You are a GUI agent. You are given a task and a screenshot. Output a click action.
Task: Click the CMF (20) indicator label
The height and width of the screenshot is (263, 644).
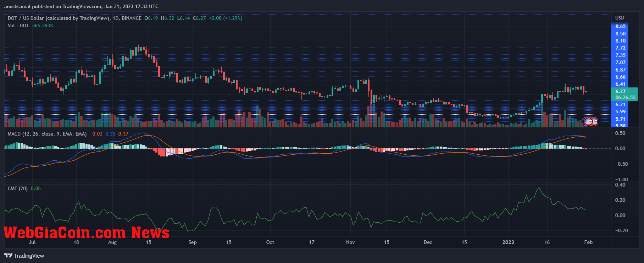click(x=18, y=188)
